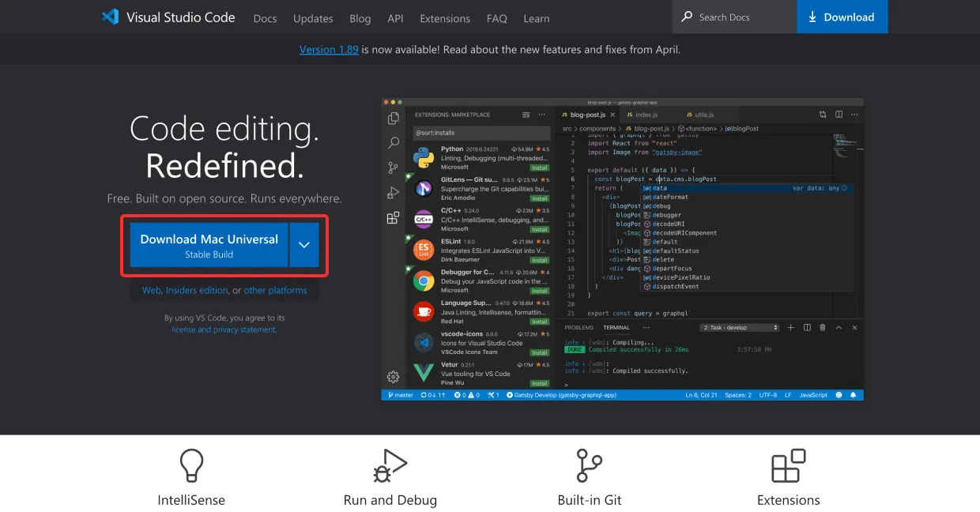
Task: Click the Extensions blocks icon at the page bottom
Action: click(788, 465)
